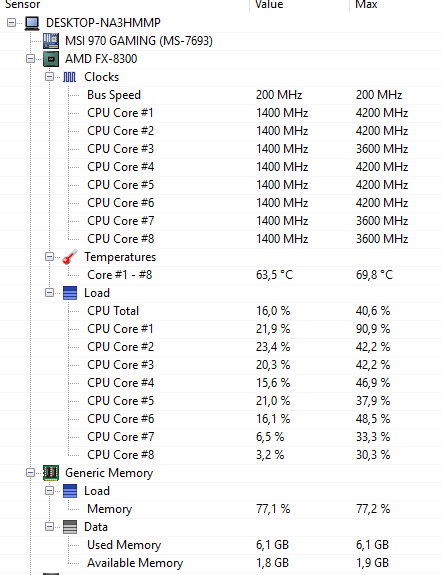Click the blue Load icon under Generic Memory
Screen dimensions: 442x575
(70, 491)
